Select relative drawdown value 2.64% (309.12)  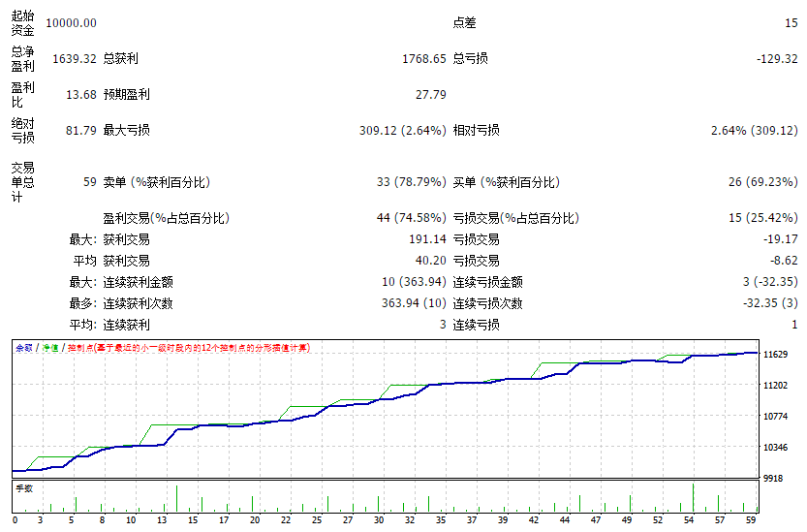[755, 130]
